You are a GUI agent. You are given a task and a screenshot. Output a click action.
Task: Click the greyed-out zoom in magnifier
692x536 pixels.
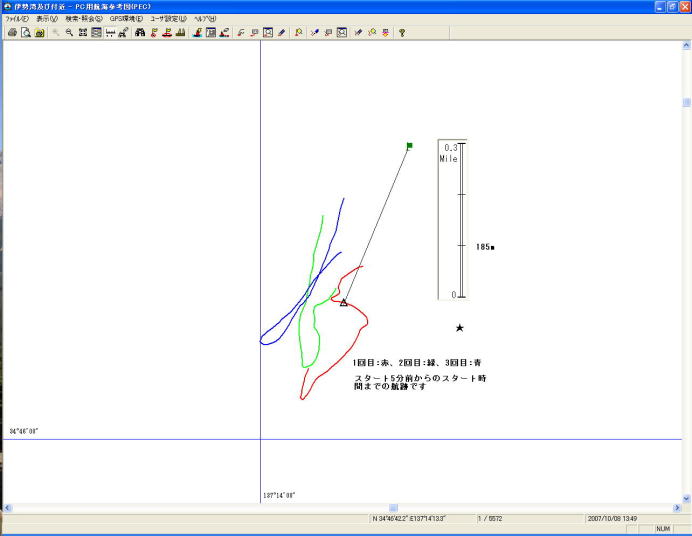[56, 32]
